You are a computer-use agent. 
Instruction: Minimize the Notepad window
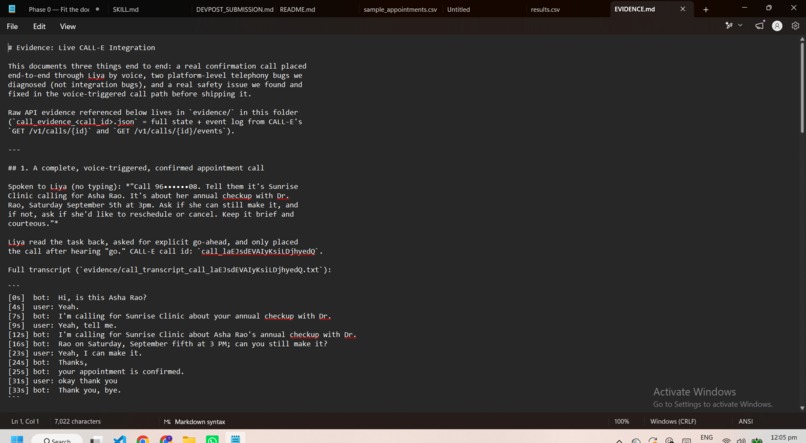point(744,8)
